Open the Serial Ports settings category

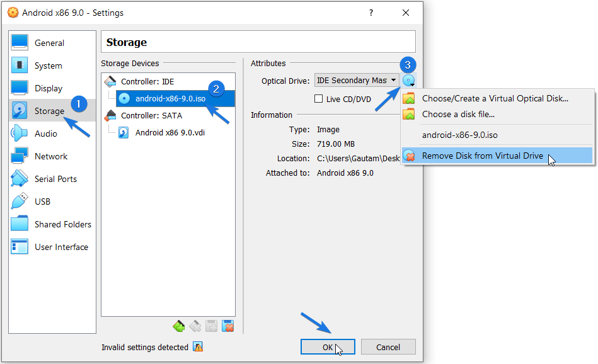[52, 179]
